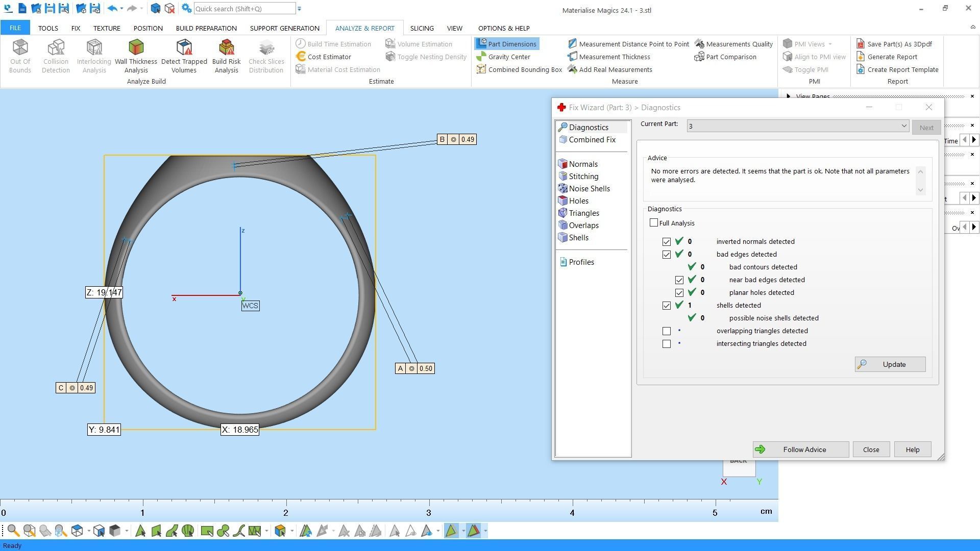Open Wall Thickness Analysis tool
The image size is (980, 551).
click(136, 56)
